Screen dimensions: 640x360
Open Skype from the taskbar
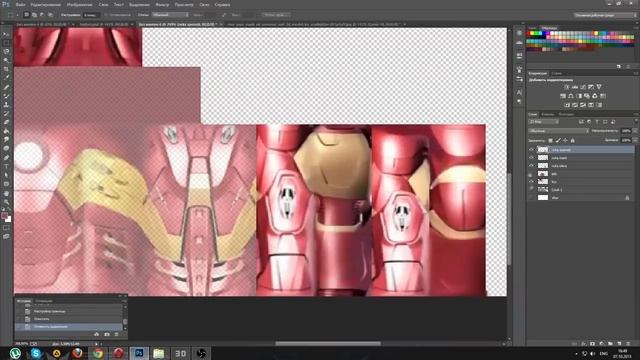[x=36, y=353]
